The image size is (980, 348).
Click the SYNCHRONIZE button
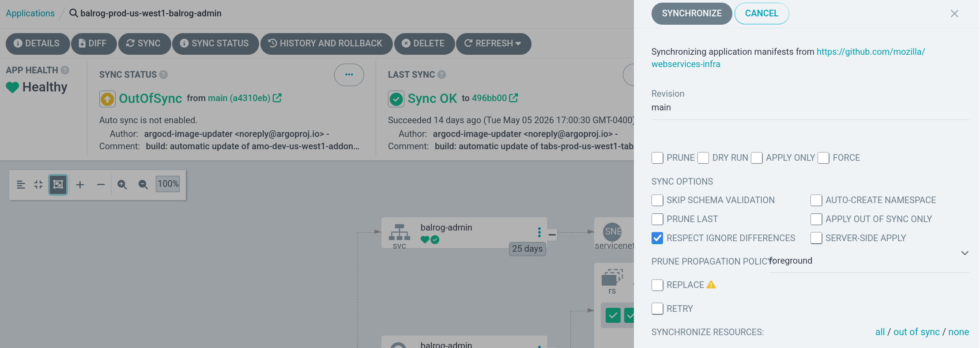tap(692, 13)
